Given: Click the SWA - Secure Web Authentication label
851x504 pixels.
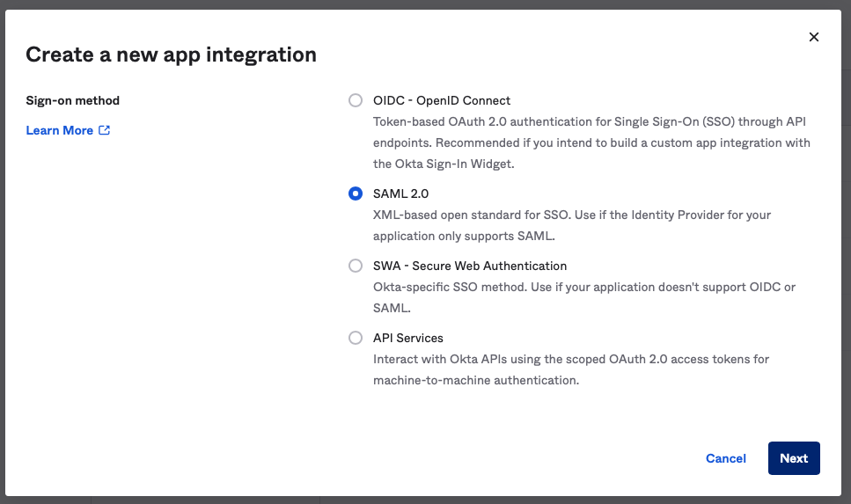Looking at the screenshot, I should tap(470, 266).
